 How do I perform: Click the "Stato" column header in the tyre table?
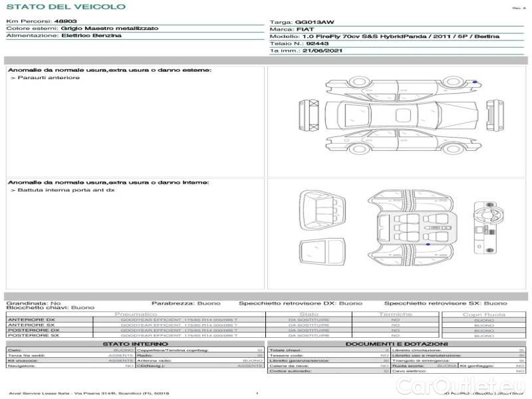point(309,315)
